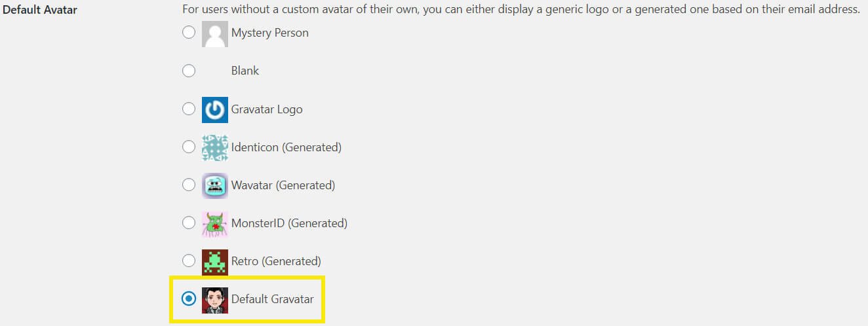The image size is (868, 326).
Task: Click the "Retro (Generated)" label text
Action: click(276, 261)
